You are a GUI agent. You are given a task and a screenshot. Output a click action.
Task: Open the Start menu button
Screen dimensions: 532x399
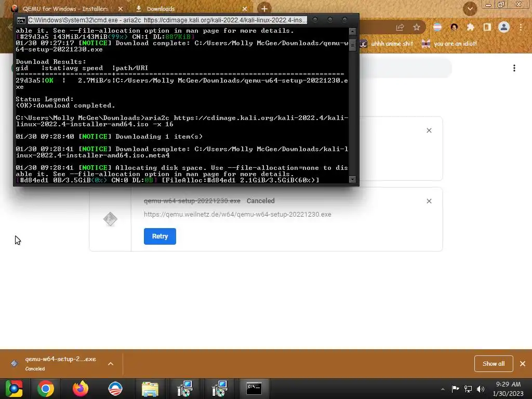14,389
